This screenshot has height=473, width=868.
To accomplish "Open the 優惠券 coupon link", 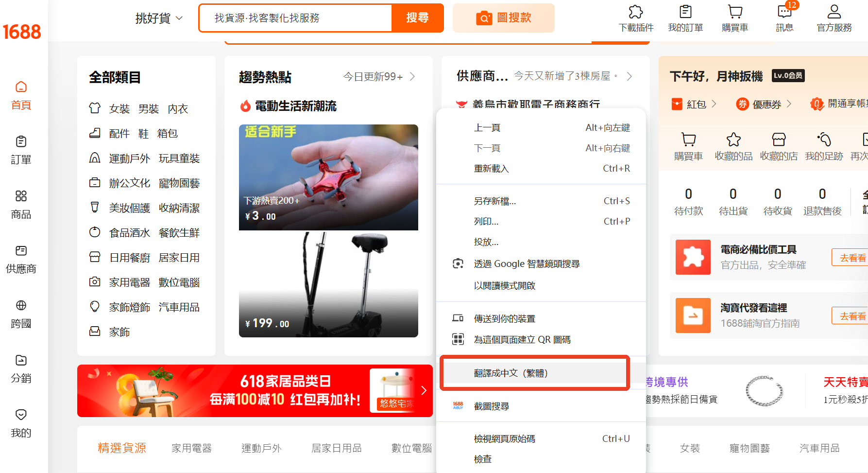I will click(x=764, y=104).
